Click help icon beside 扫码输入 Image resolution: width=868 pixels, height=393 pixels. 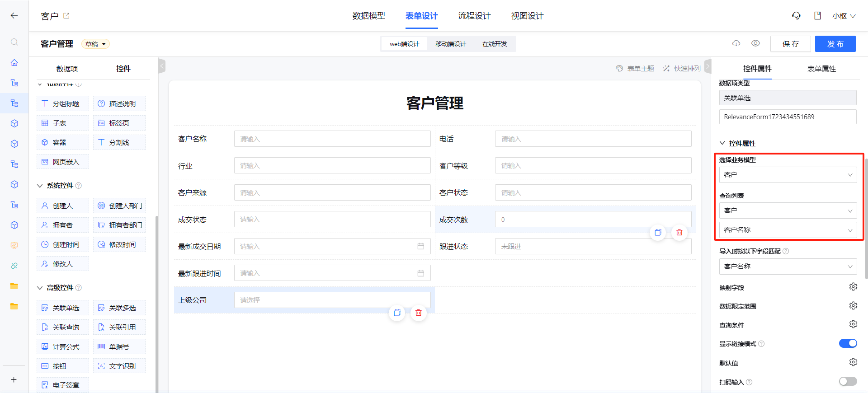click(x=749, y=382)
